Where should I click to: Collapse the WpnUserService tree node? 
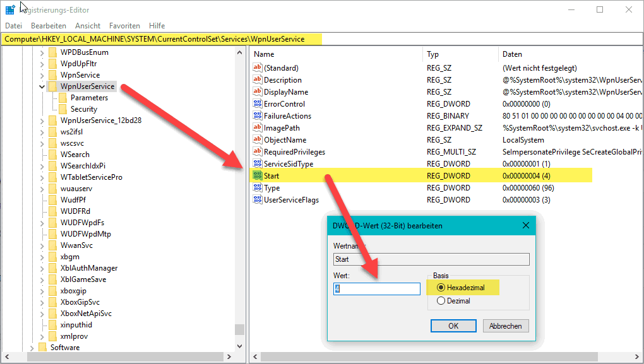point(42,86)
